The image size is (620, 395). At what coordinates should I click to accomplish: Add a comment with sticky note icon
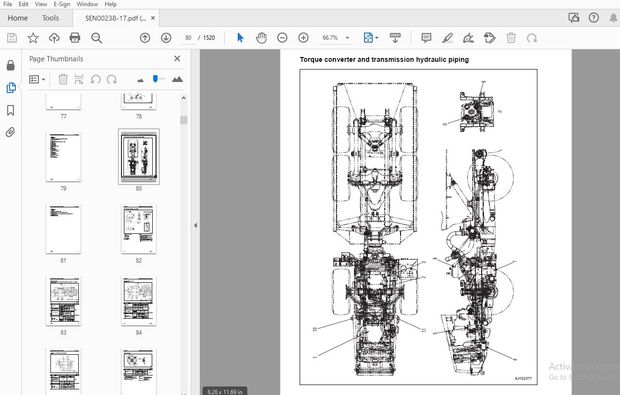coord(426,38)
